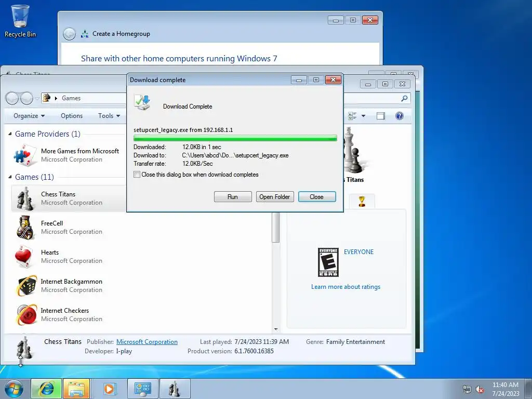Switch to Chess Titans taskbar item
This screenshot has height=399, width=532.
click(x=175, y=389)
